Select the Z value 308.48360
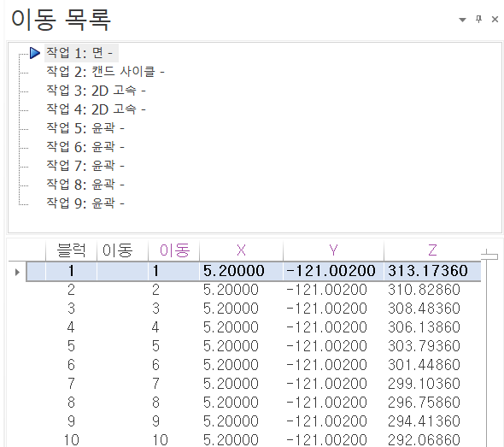Image resolution: width=504 pixels, height=447 pixels. [x=424, y=309]
